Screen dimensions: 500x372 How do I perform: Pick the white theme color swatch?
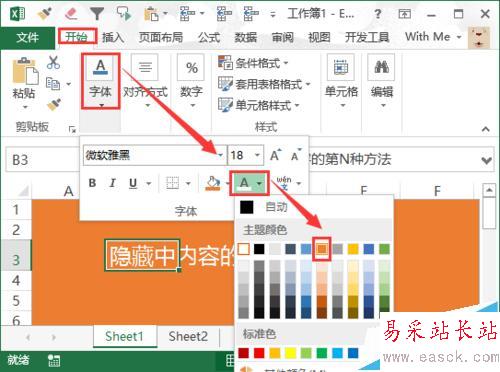(x=243, y=249)
